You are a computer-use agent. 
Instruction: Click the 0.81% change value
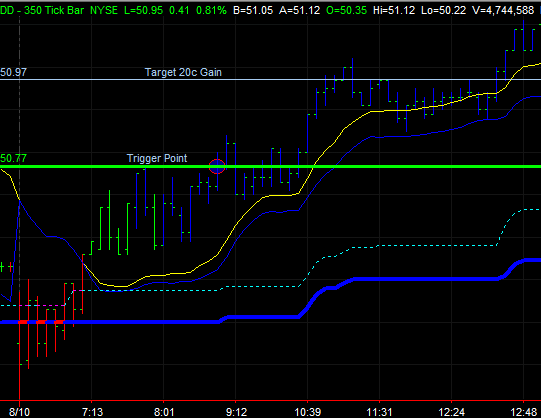[x=211, y=10]
